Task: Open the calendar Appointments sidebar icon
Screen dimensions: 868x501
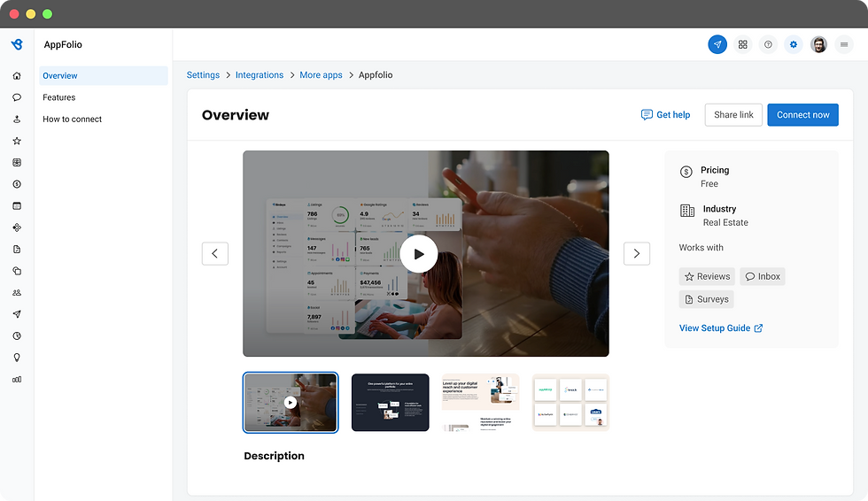Action: pyautogui.click(x=17, y=205)
